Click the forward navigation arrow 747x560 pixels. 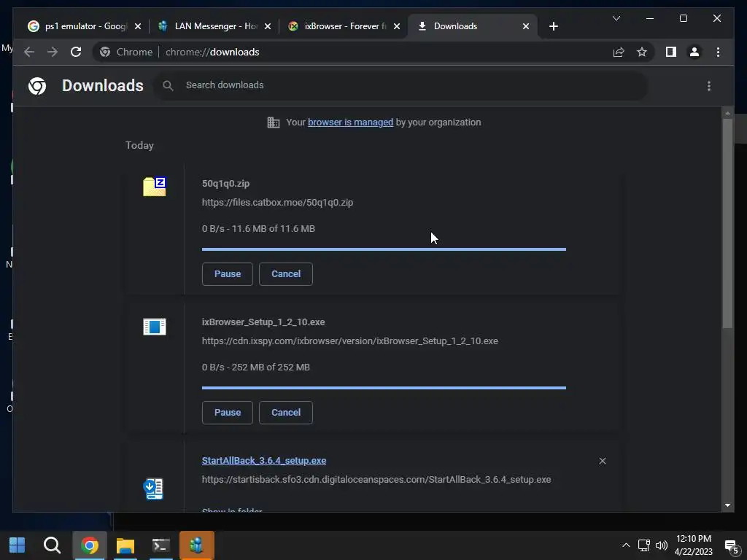[53, 52]
